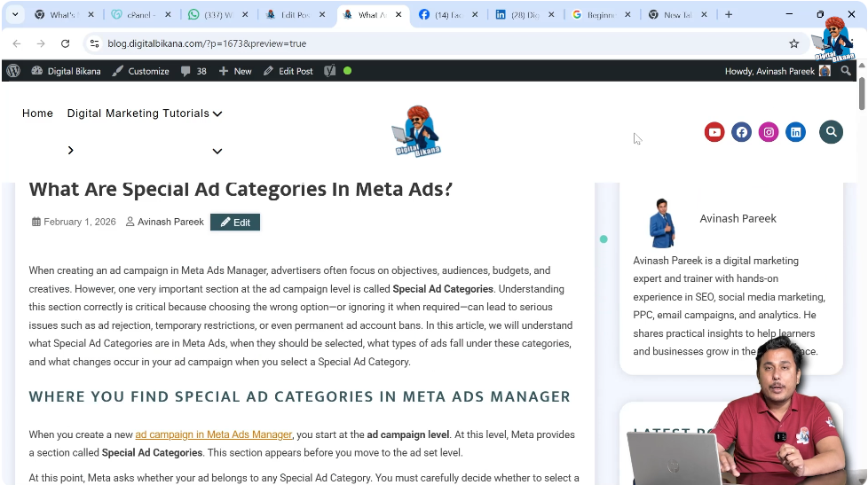Viewport: 868px width, 485px height.
Task: Click the browser forward arrow
Action: (x=41, y=43)
